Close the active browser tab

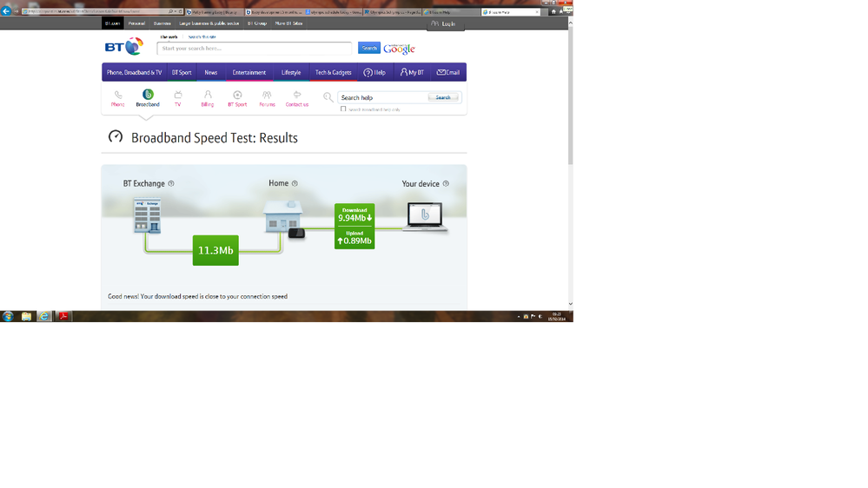coord(537,11)
